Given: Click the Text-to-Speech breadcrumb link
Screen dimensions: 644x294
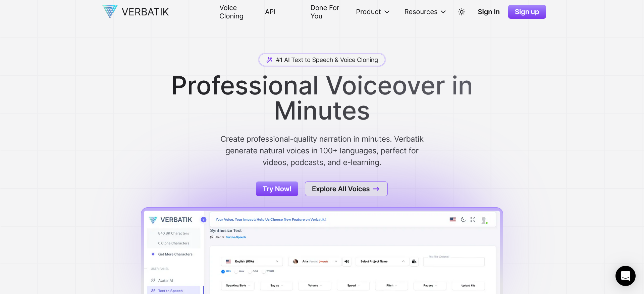Looking at the screenshot, I should pos(236,237).
